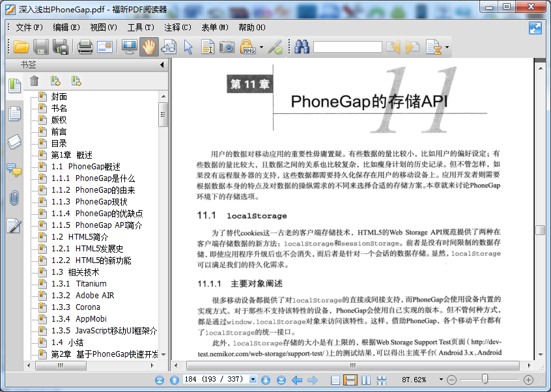Image resolution: width=551 pixels, height=392 pixels.
Task: Open the RMS lock dropdown arrow
Action: click(x=261, y=47)
